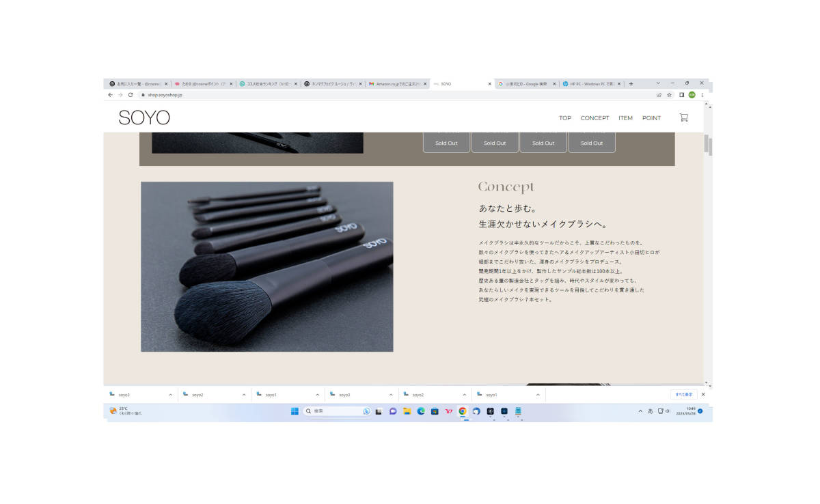Switch to the Amazon.co.jp Gmail tab

click(x=396, y=84)
